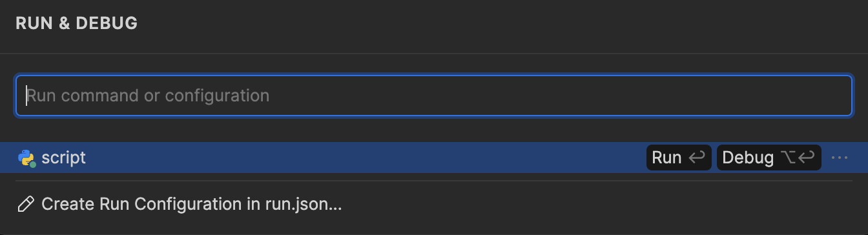Debug the script configuration
The image size is (868, 235).
769,158
